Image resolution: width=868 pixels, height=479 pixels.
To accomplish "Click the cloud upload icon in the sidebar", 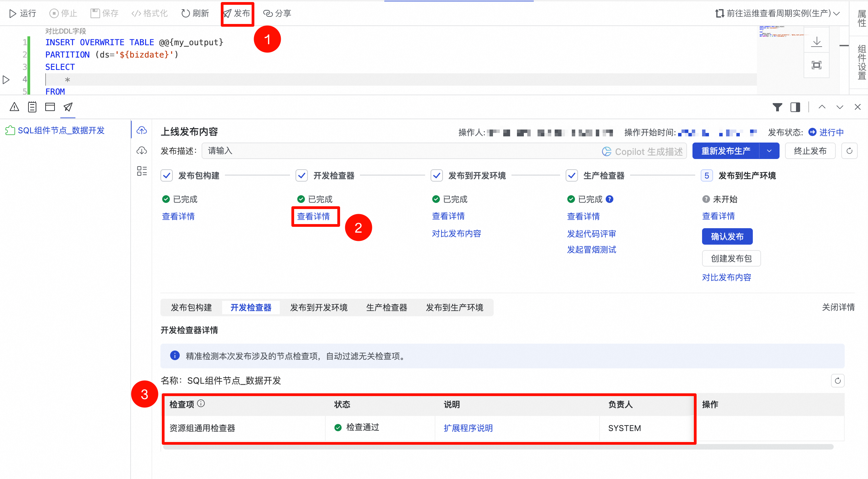I will [x=142, y=130].
